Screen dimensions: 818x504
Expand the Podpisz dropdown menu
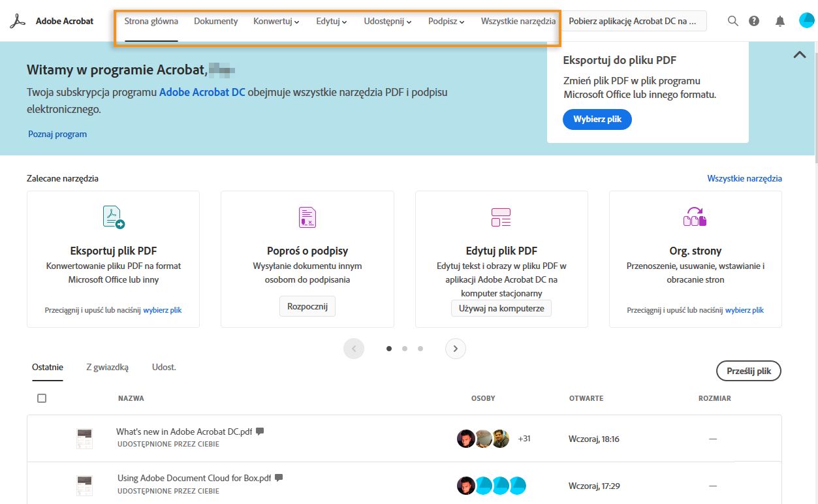coord(447,22)
